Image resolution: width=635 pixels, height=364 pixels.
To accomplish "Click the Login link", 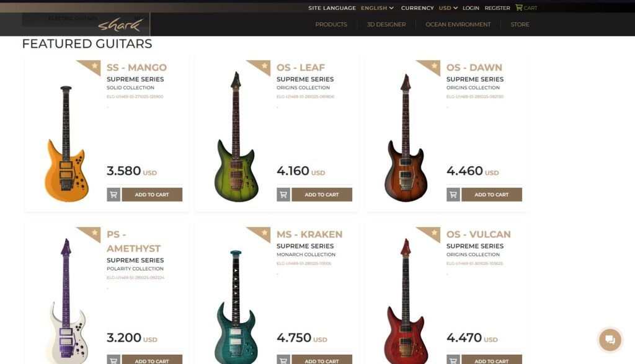I will pos(471,7).
